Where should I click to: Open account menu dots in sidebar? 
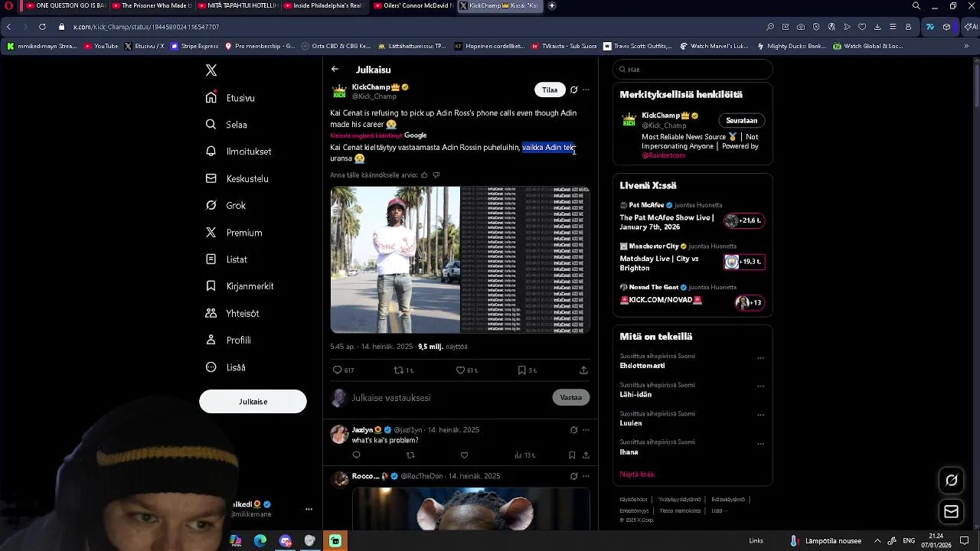coord(309,509)
